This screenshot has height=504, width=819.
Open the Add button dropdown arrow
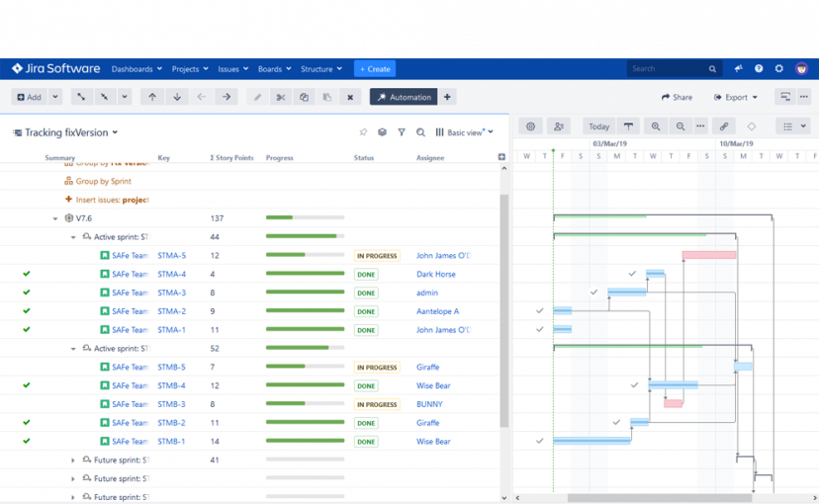click(x=55, y=97)
